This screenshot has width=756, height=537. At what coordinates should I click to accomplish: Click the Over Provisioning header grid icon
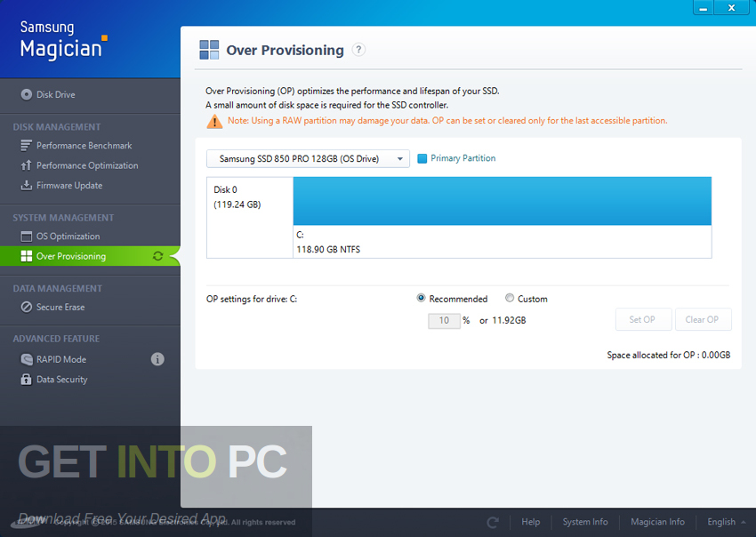209,50
